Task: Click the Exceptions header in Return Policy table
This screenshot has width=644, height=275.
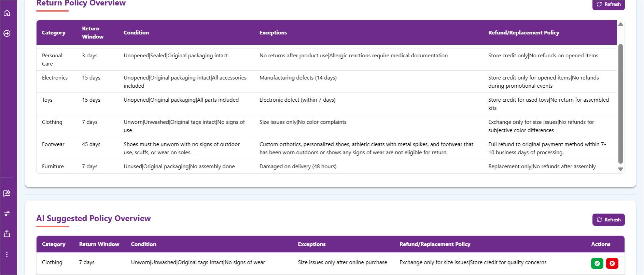Action: [273, 33]
